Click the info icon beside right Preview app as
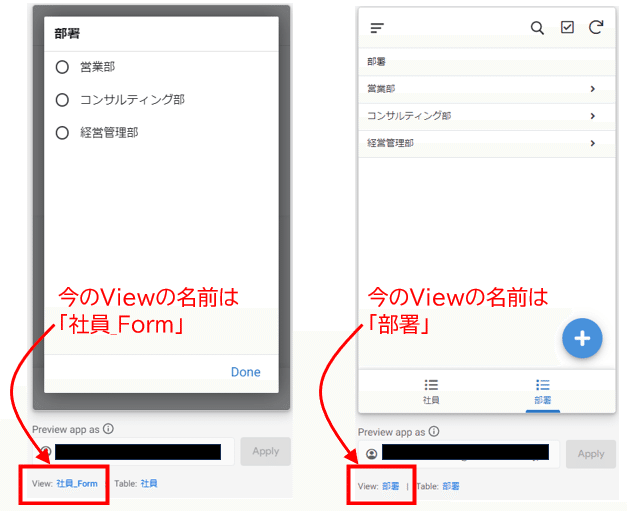Viewport: 627px width, 511px height. (x=434, y=431)
